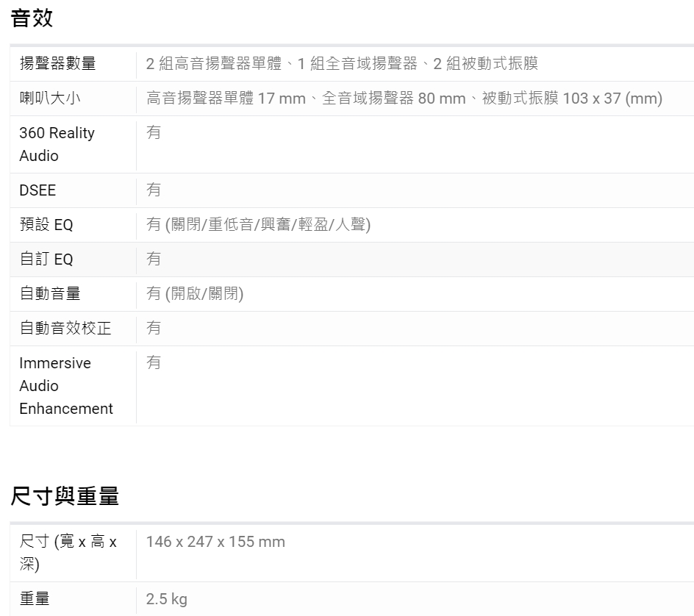
Task: Select the 預設 EQ row label
Action: (x=46, y=225)
